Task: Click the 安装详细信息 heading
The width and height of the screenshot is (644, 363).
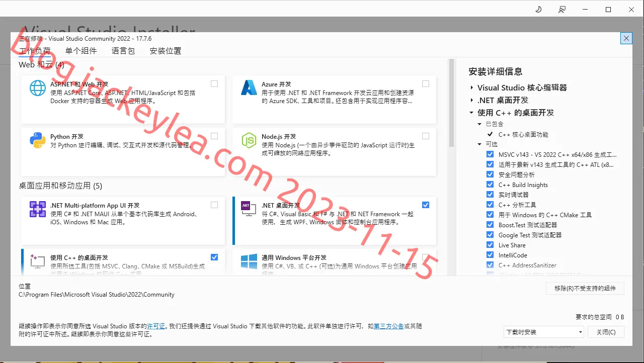Action: pyautogui.click(x=496, y=71)
